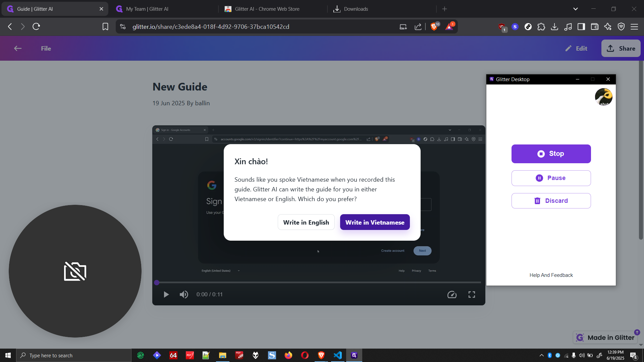This screenshot has height=362, width=644.
Task: Open the notification center
Action: 634,356
